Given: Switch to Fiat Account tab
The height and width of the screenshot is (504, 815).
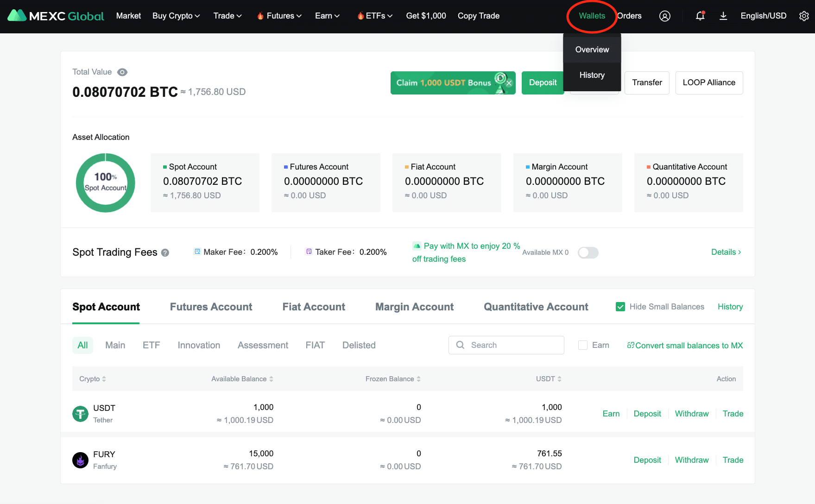Looking at the screenshot, I should (x=314, y=307).
